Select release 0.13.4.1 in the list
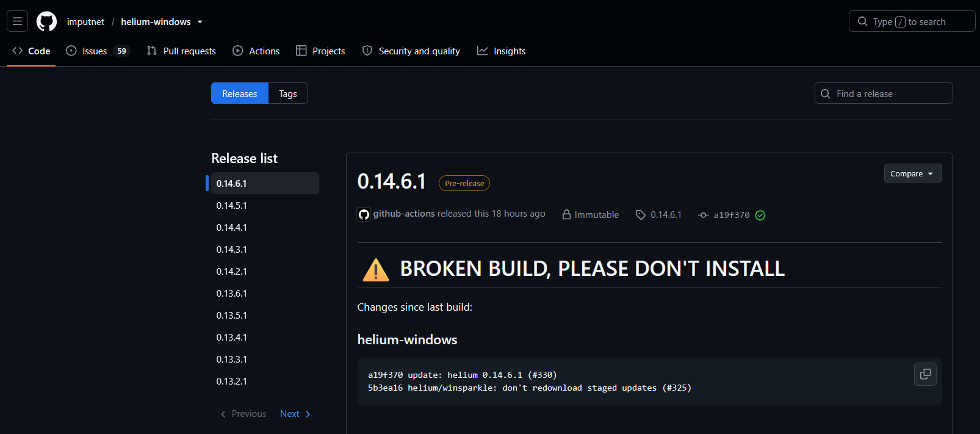The height and width of the screenshot is (434, 980). coord(265,337)
